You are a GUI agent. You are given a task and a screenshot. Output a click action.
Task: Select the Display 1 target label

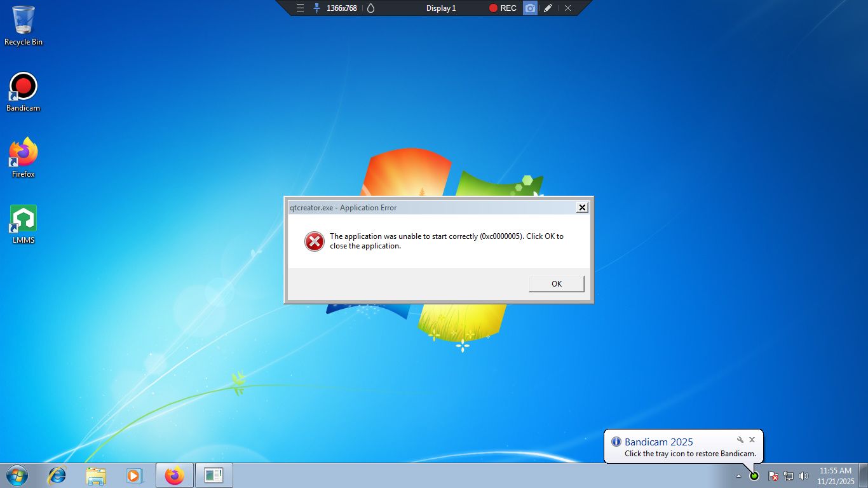441,8
